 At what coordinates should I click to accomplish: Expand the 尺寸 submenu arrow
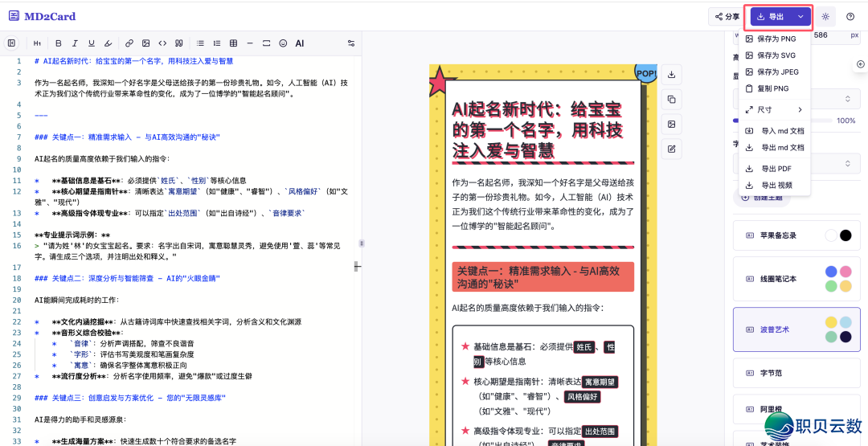[x=800, y=109]
